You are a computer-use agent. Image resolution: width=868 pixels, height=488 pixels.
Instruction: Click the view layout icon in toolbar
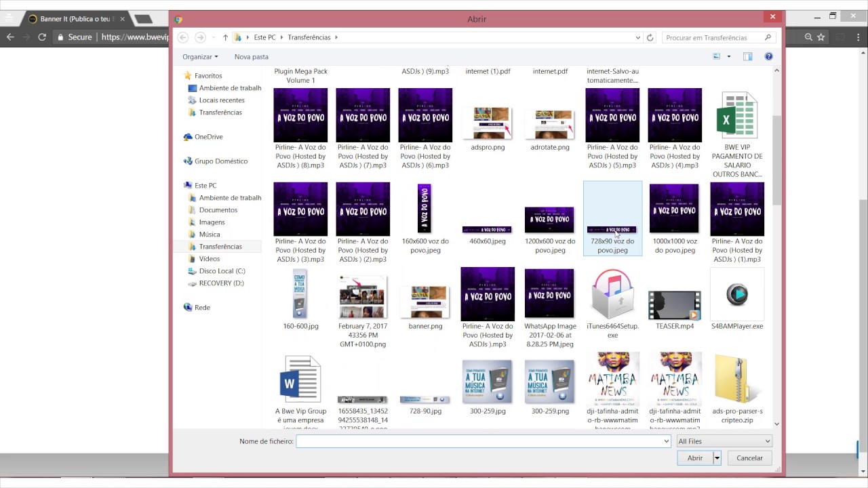coord(716,57)
